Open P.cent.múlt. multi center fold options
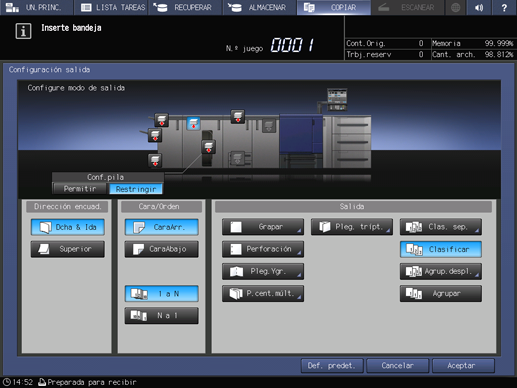517x388 pixels. 263,294
